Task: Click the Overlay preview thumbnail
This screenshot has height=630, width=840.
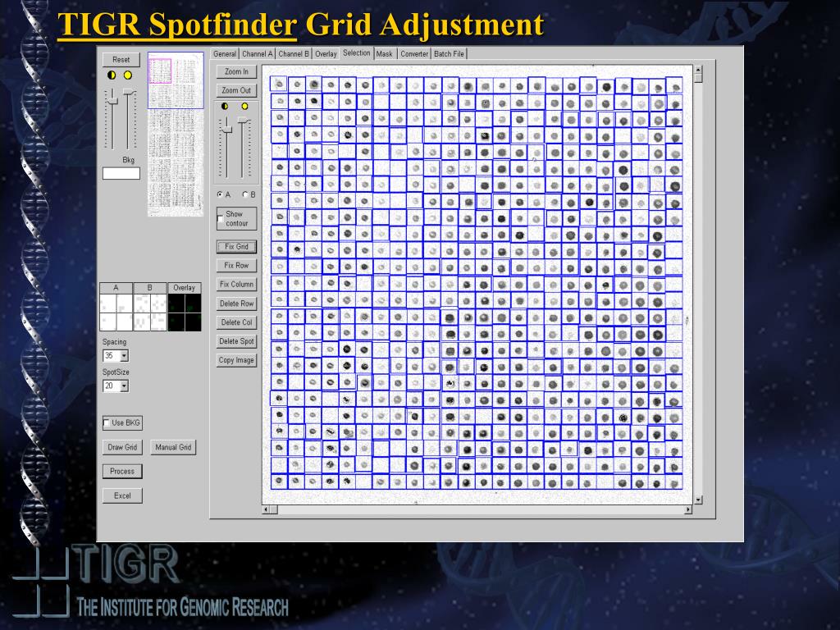Action: click(x=185, y=312)
